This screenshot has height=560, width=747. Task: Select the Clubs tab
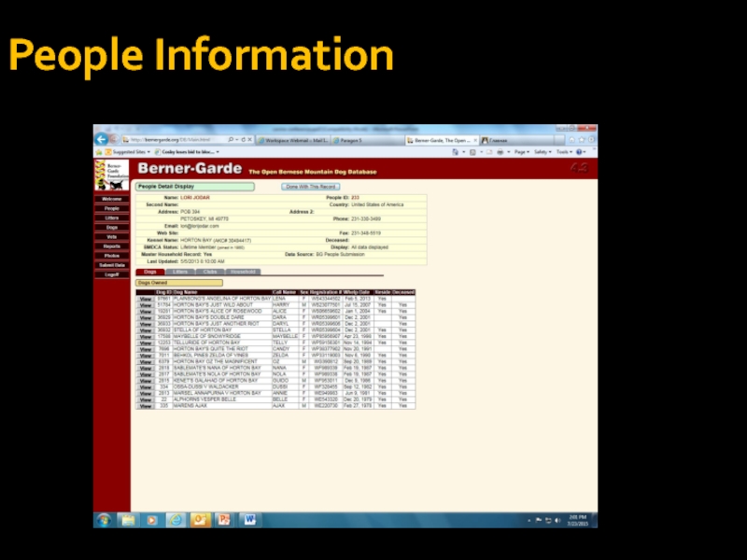pos(210,272)
